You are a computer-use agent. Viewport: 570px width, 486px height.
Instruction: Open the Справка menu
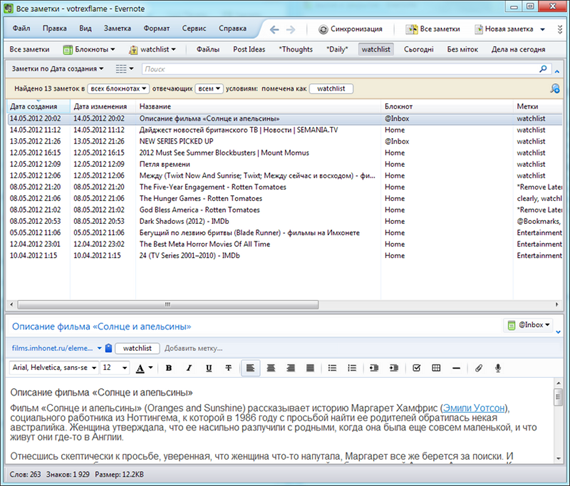[233, 28]
